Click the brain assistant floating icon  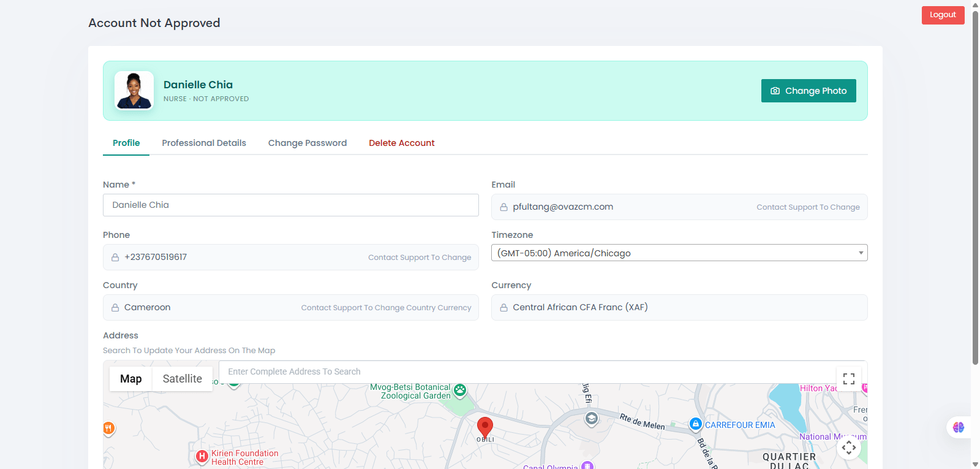click(959, 427)
